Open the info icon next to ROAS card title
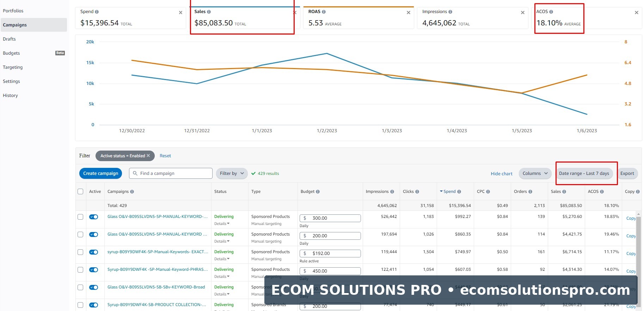Image resolution: width=644 pixels, height=311 pixels. [324, 12]
